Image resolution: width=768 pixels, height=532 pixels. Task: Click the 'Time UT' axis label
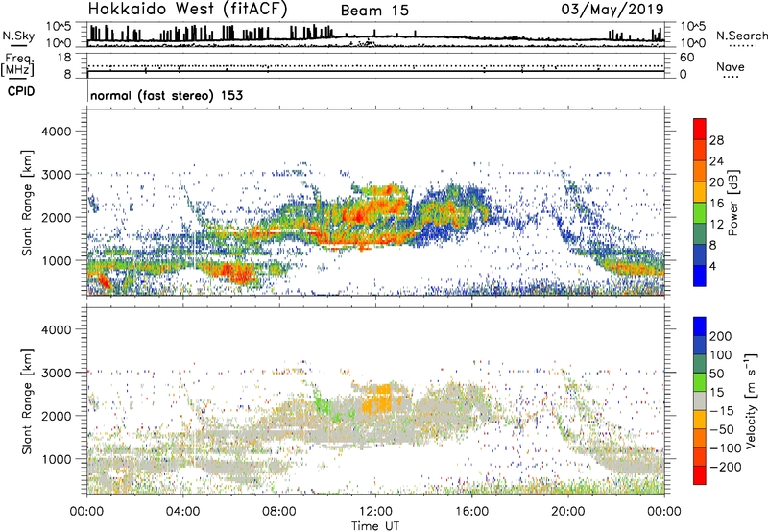tap(375, 526)
